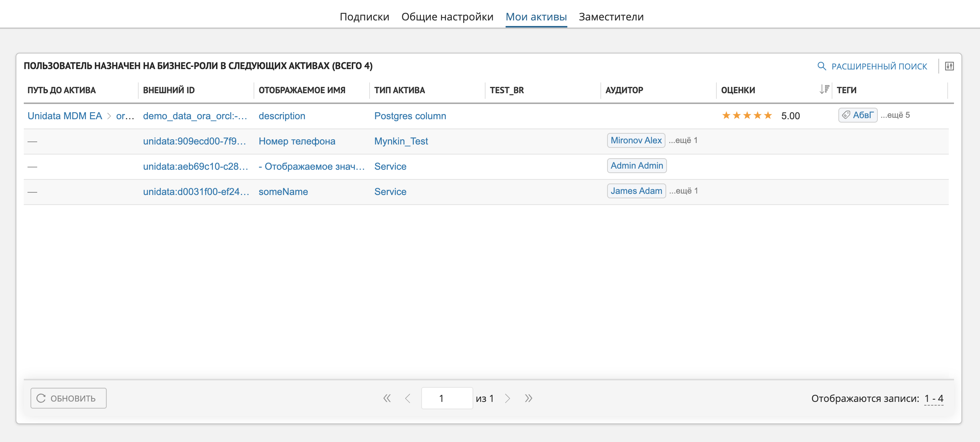Screen dimensions: 980x442
Task: Go to the first page (double left arrows)
Action: pos(387,398)
